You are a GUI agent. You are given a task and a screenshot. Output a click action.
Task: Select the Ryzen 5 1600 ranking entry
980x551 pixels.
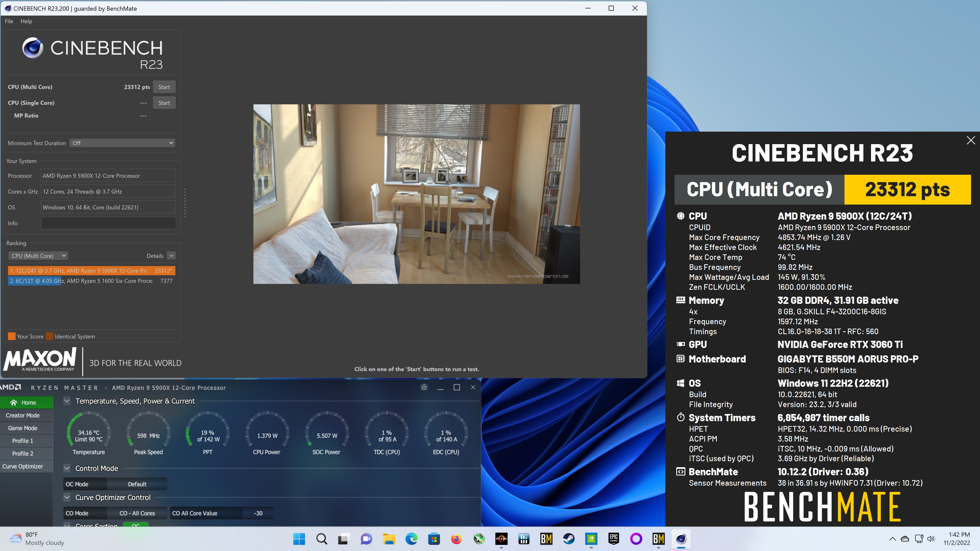[91, 281]
